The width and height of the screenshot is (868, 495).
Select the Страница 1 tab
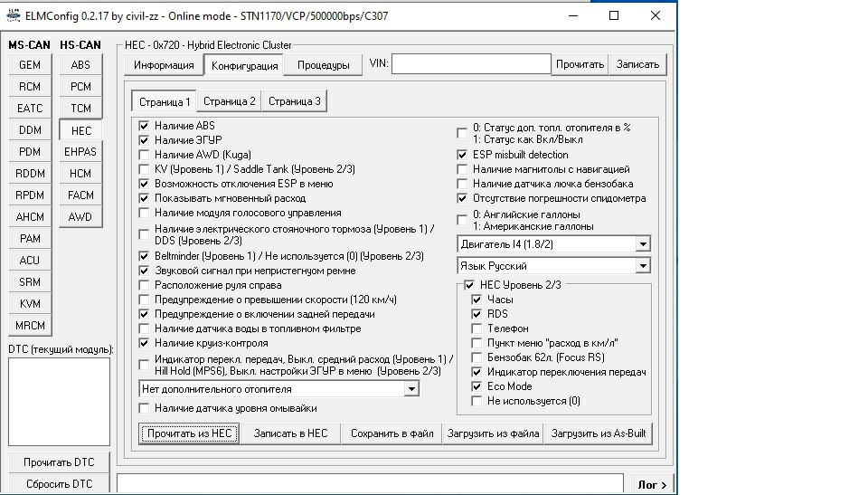coord(165,101)
